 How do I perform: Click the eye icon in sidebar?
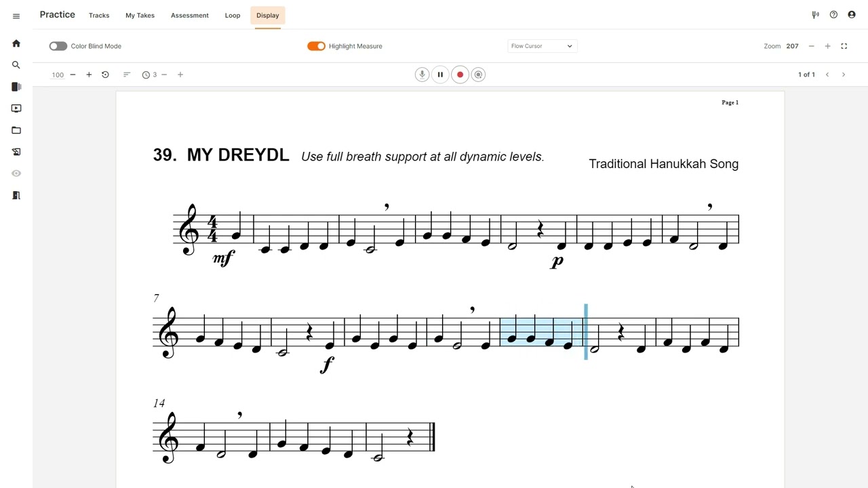16,174
